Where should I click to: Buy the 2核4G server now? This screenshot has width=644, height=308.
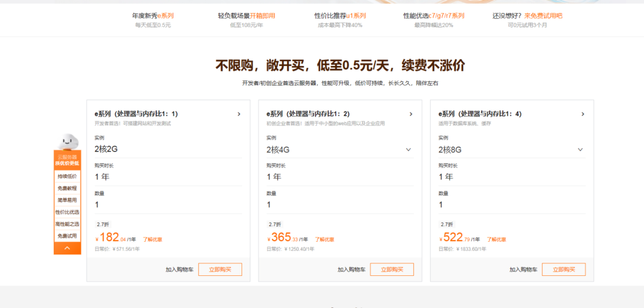pos(392,270)
